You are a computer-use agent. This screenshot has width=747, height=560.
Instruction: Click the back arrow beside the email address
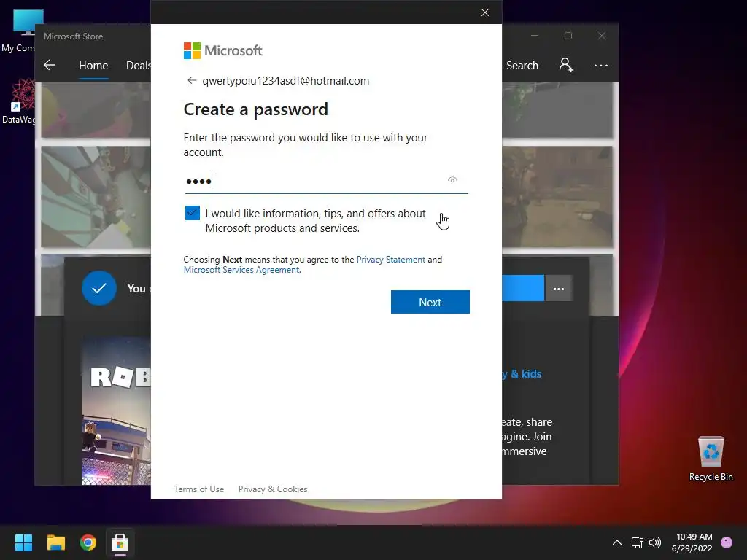(192, 80)
